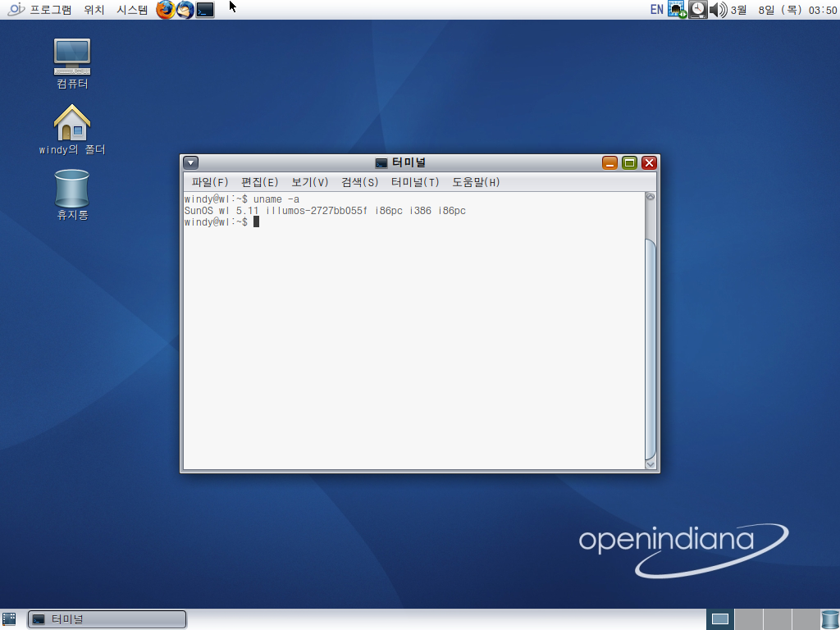Click the show desktop icon in bottom panel
The image size is (840, 630).
[10, 619]
